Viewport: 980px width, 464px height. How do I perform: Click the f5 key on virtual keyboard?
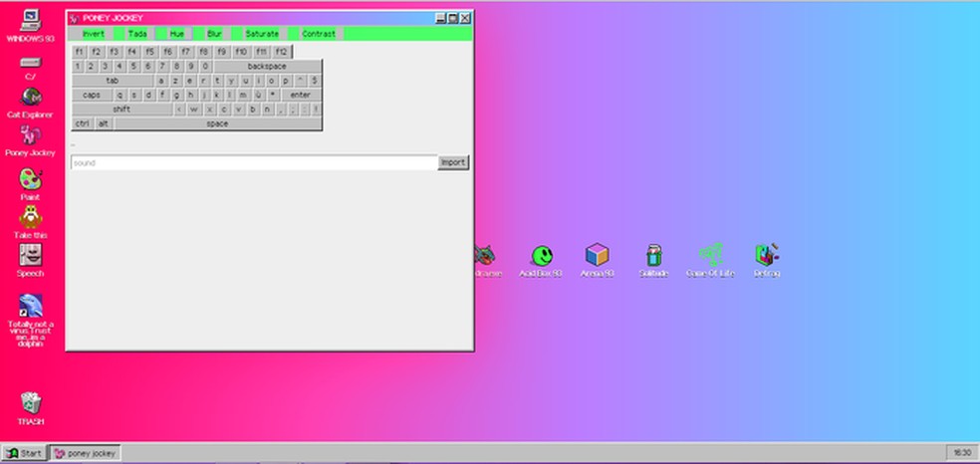(149, 52)
